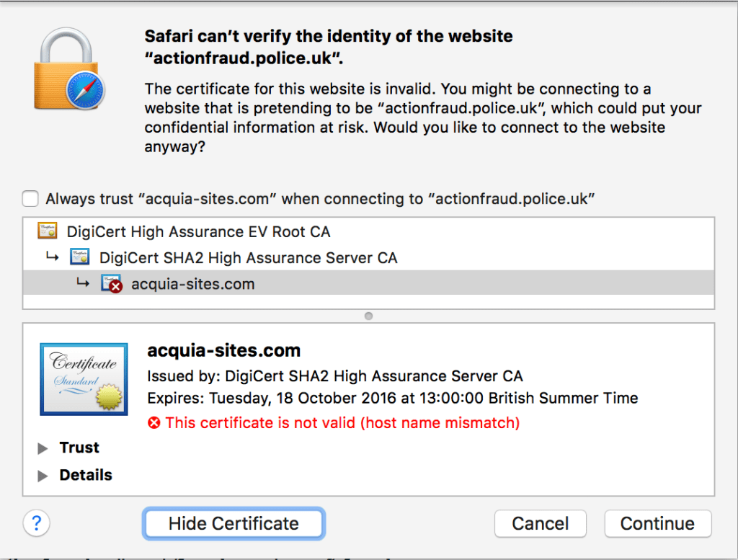Click the invalid acquia-sites.com certificate icon
This screenshot has width=738, height=560.
112,284
